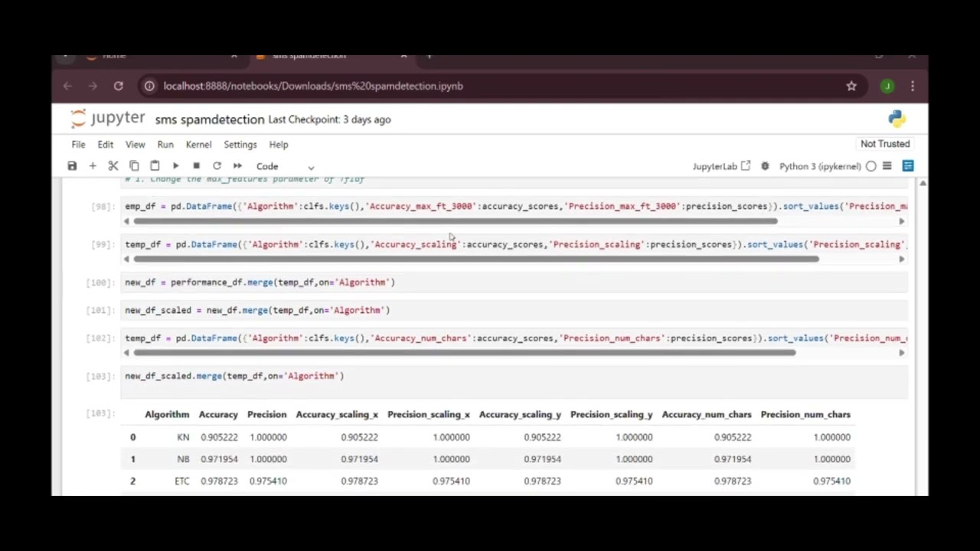Click Last Checkpoint: 3 days ago text

pyautogui.click(x=329, y=119)
